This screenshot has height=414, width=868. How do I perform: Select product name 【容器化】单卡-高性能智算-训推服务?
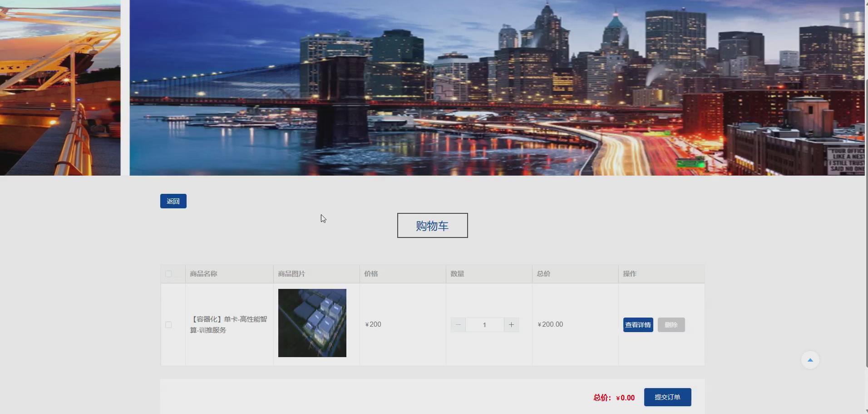coord(228,325)
